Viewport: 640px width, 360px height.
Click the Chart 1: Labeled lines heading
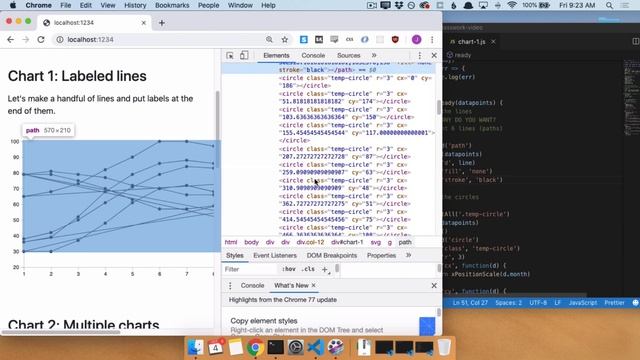point(77,76)
